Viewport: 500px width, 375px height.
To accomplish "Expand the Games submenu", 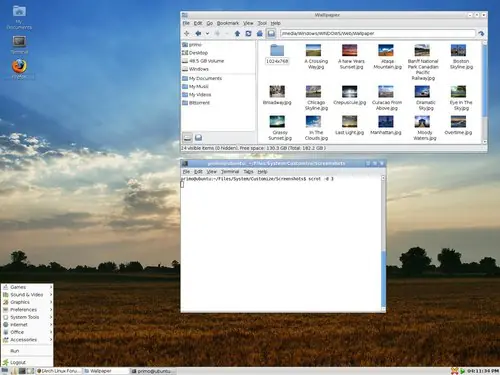I will pyautogui.click(x=27, y=287).
